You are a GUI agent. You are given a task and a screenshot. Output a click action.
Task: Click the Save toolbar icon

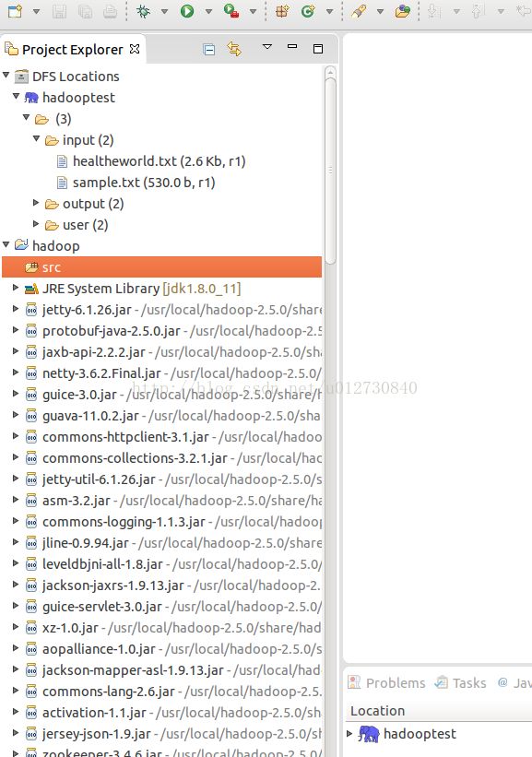(59, 11)
